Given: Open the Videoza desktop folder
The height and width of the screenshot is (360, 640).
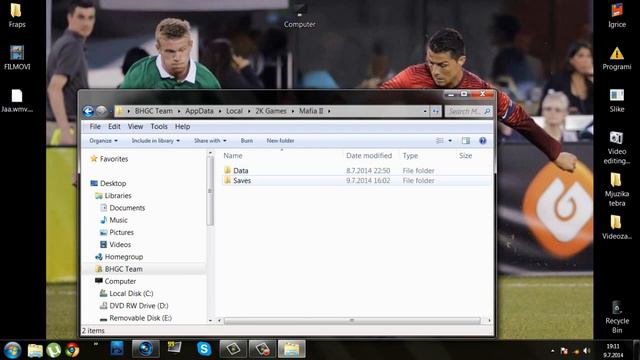Looking at the screenshot, I should click(x=617, y=228).
